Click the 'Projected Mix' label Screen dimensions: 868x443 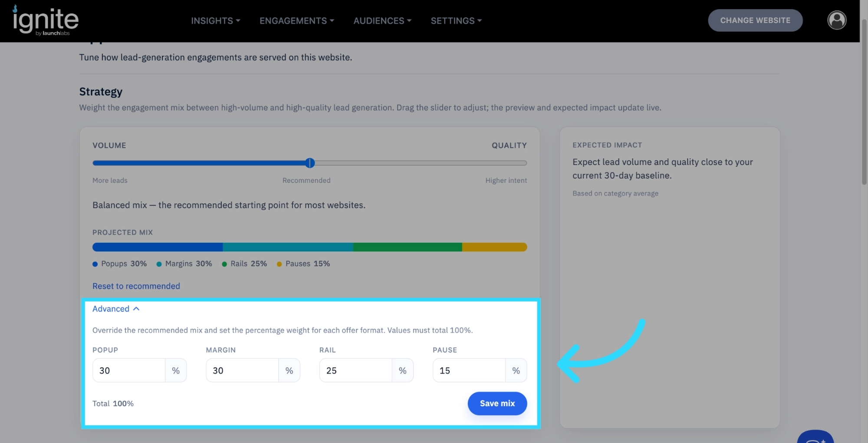(x=123, y=232)
